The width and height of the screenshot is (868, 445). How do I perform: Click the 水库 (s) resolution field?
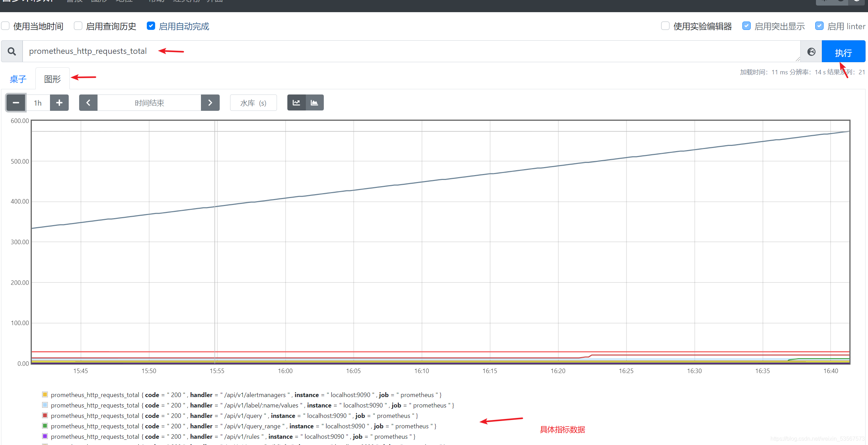(253, 103)
